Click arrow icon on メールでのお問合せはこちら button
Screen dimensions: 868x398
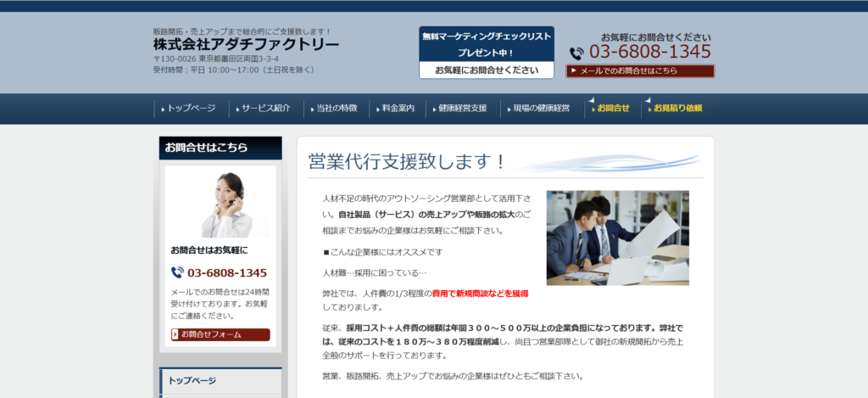point(574,71)
